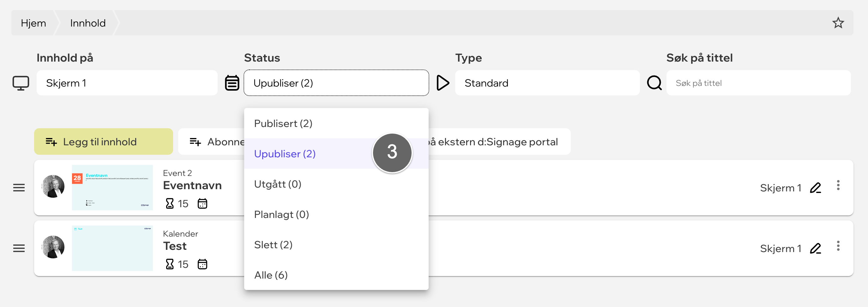Image resolution: width=868 pixels, height=307 pixels.
Task: Click Skjerm 1 label in Test row
Action: tap(781, 248)
